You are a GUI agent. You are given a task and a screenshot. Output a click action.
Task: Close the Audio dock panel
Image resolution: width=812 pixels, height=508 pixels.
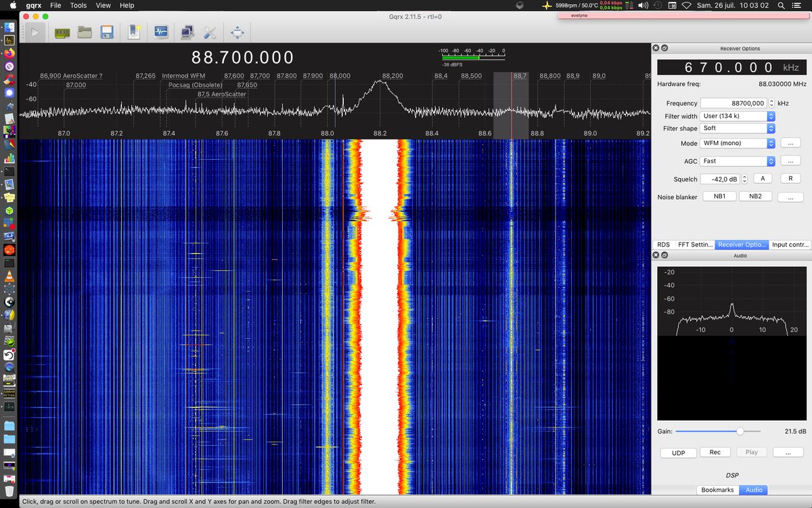click(656, 255)
